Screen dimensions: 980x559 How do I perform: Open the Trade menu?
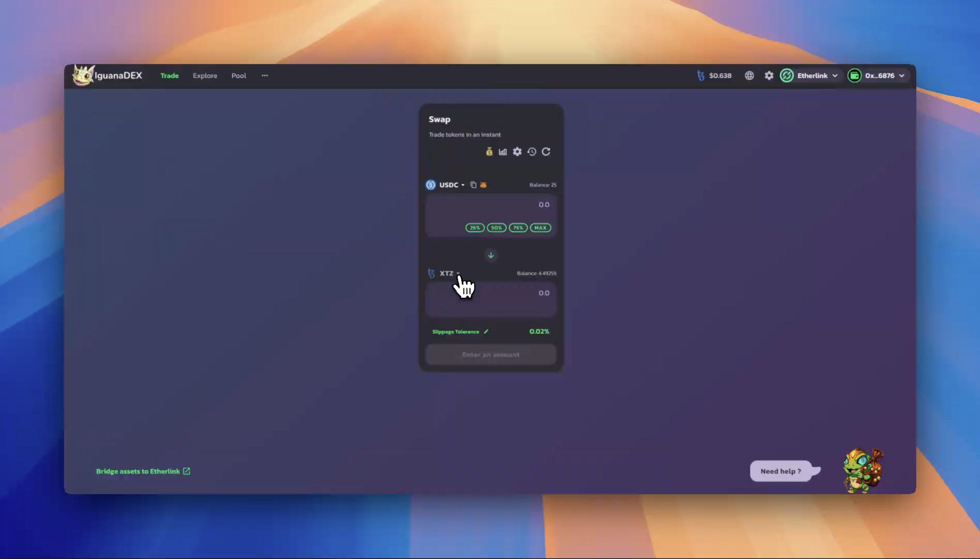[169, 76]
